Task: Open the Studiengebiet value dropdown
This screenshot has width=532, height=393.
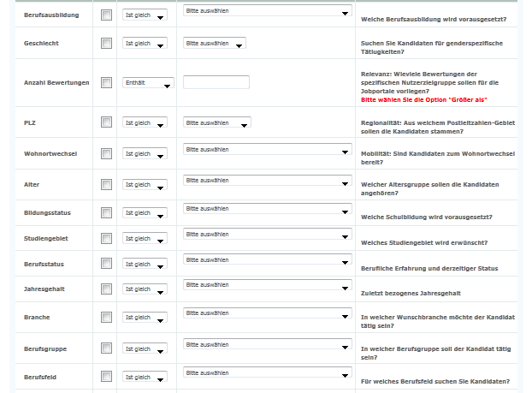Action: [x=268, y=234]
